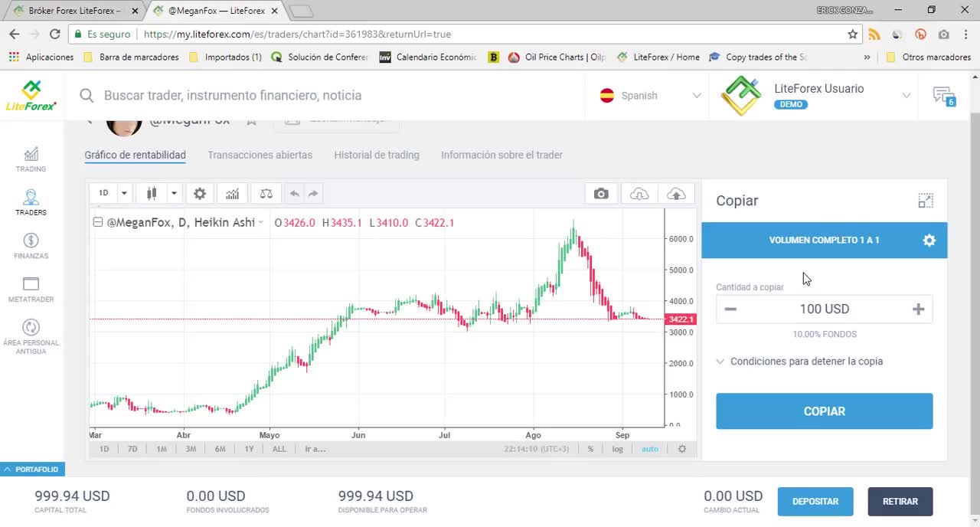The height and width of the screenshot is (527, 980).
Task: Click the expand Copiar panel icon
Action: (926, 201)
